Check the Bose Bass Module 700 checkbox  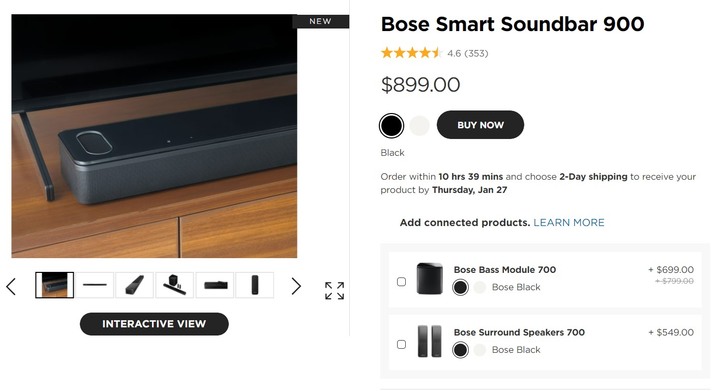pyautogui.click(x=401, y=282)
